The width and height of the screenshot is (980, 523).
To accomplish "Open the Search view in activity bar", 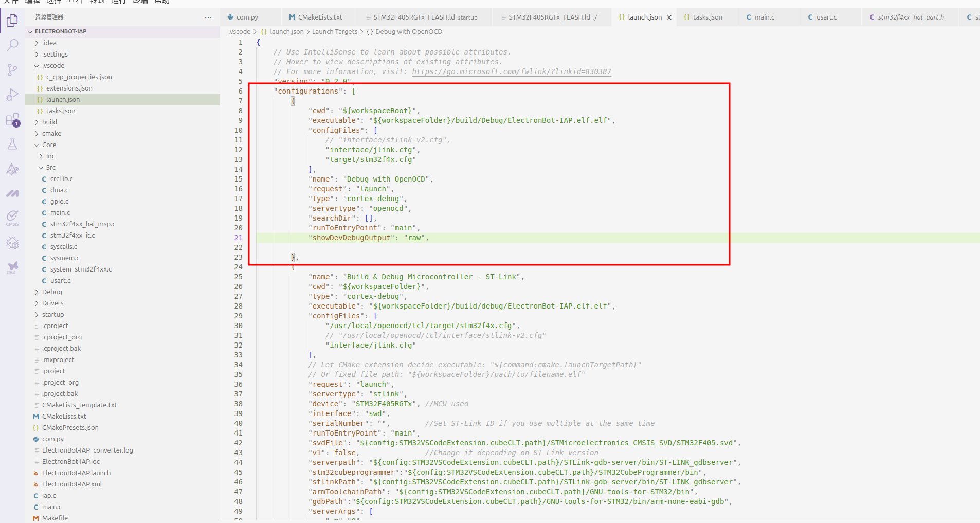I will click(x=12, y=45).
